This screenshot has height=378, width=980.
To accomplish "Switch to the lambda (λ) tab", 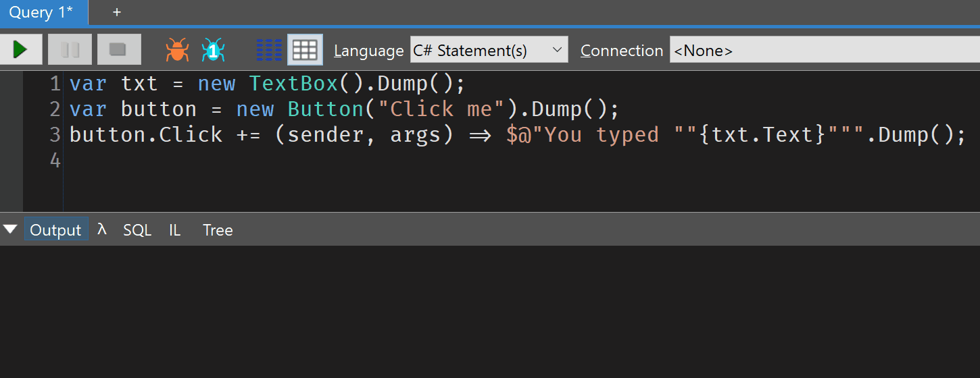I will click(102, 230).
